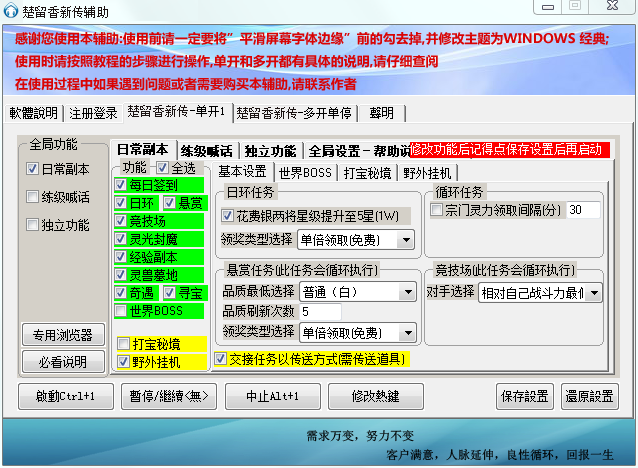Open the 品质最低选择 dropdown
This screenshot has width=638, height=468.
pyautogui.click(x=357, y=292)
